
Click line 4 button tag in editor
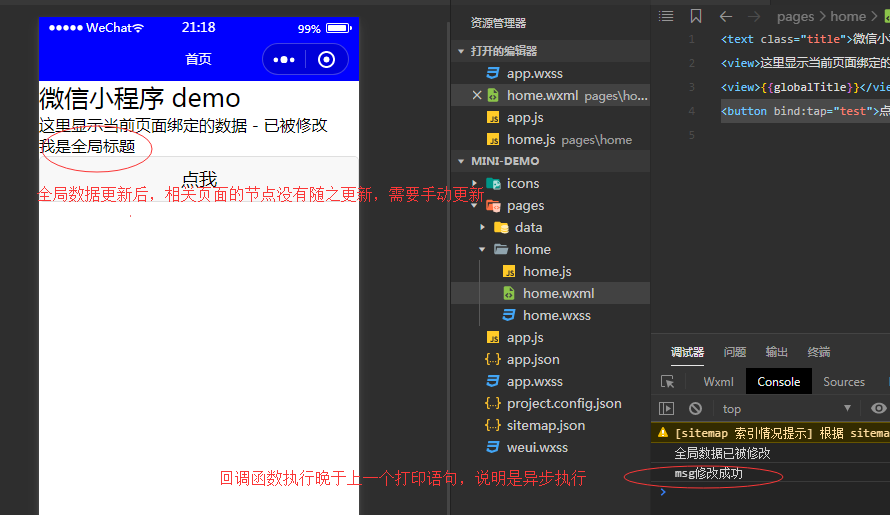coord(805,111)
